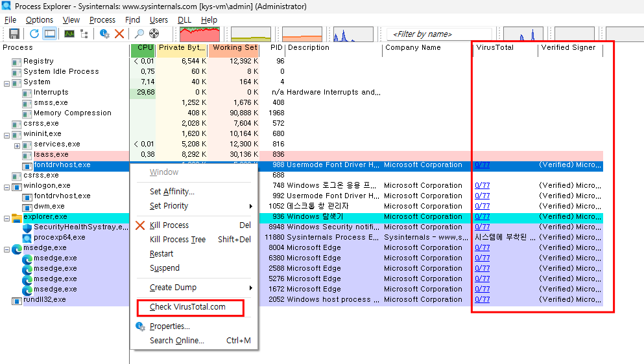644x364 pixels.
Task: Open the Create Dump submenu
Action: 194,288
